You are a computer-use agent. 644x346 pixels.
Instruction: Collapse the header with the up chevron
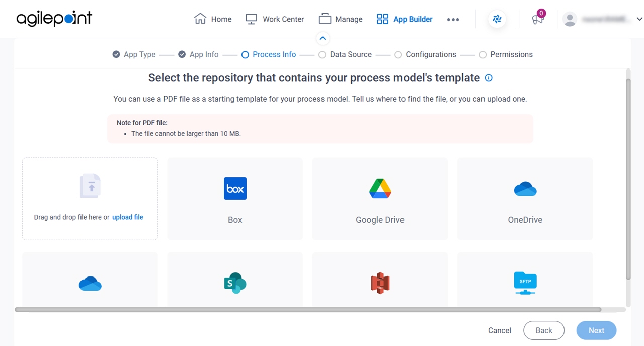pyautogui.click(x=323, y=38)
